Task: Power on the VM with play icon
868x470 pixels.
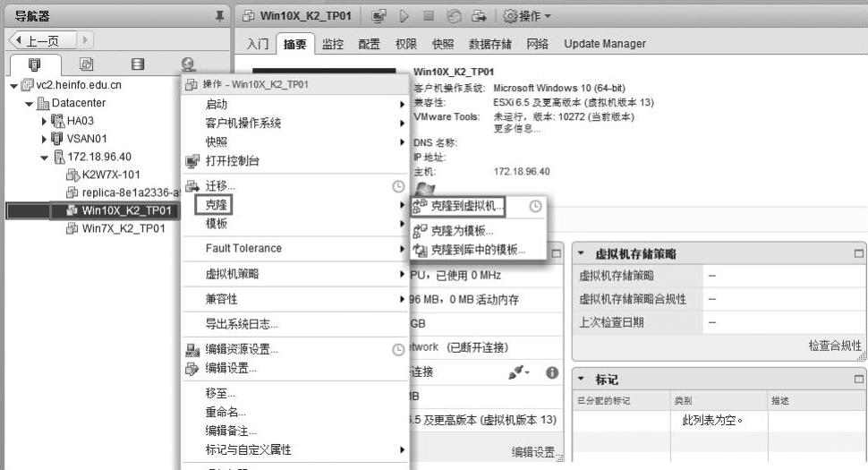Action: 404,16
